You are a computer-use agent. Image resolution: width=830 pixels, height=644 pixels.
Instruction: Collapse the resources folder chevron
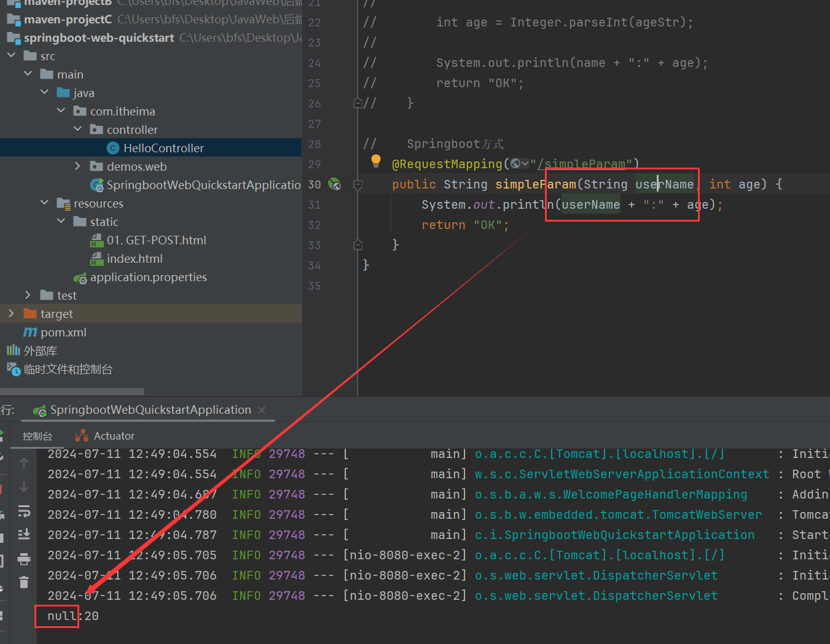pyautogui.click(x=44, y=203)
